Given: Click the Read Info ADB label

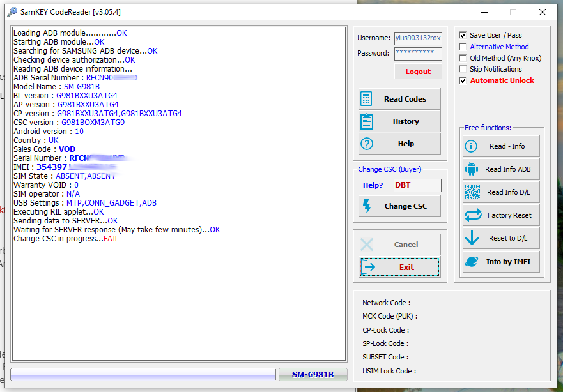Looking at the screenshot, I should 507,169.
